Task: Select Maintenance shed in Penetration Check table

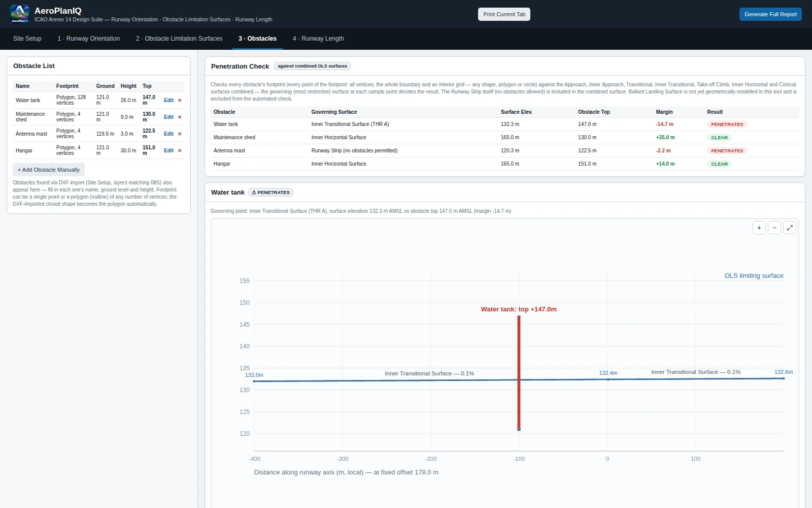Action: tap(504, 138)
